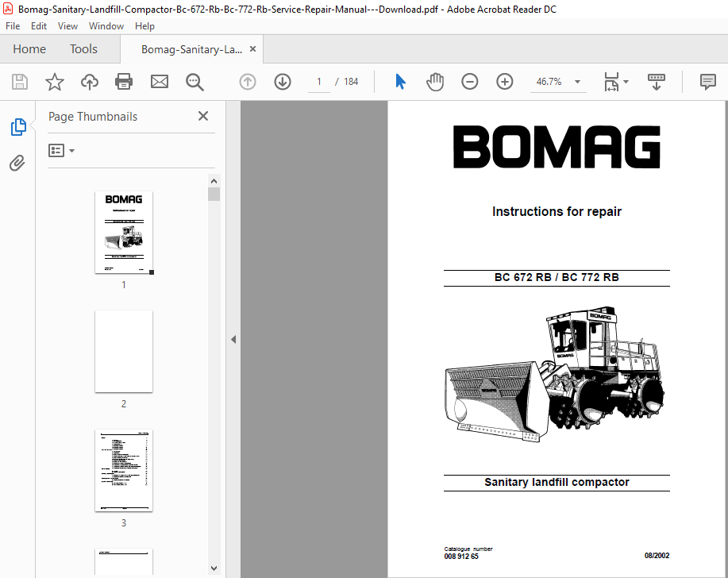Go to the previous page arrow
This screenshot has height=578, width=728.
click(248, 82)
